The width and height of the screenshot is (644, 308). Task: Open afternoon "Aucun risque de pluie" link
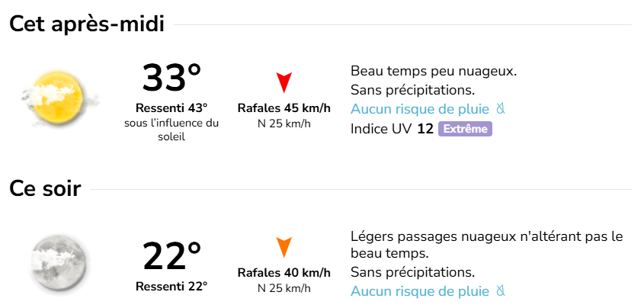click(x=419, y=109)
